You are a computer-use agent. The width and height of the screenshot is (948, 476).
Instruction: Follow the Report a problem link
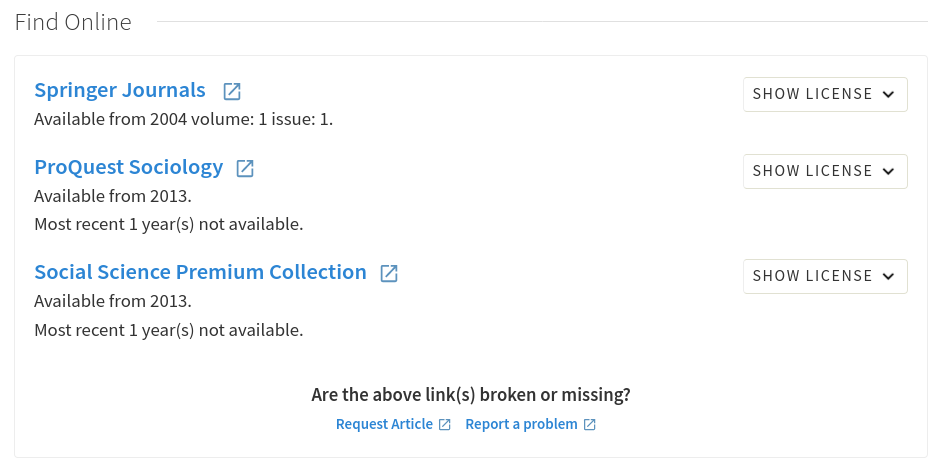521,425
